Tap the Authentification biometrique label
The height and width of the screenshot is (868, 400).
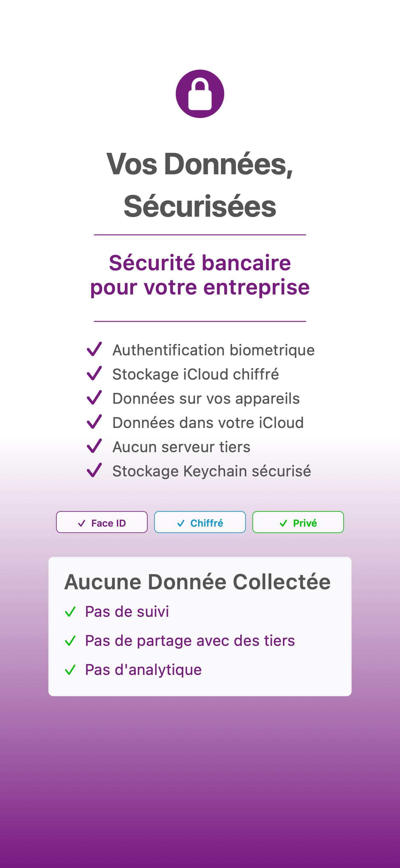pos(213,350)
